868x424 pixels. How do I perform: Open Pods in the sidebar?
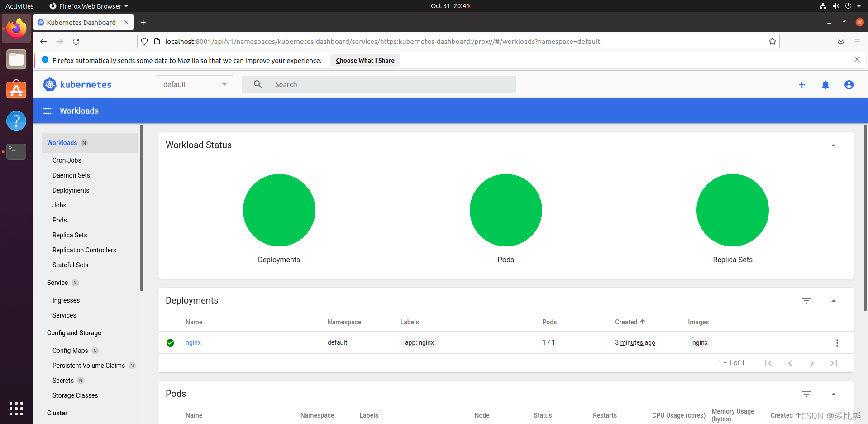click(60, 220)
